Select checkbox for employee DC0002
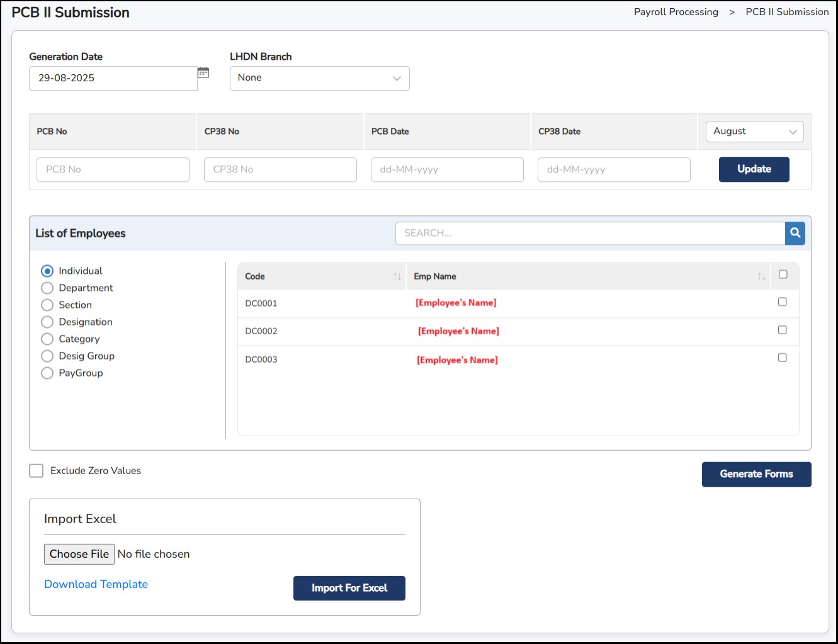Viewport: 838px width, 644px height. point(782,330)
